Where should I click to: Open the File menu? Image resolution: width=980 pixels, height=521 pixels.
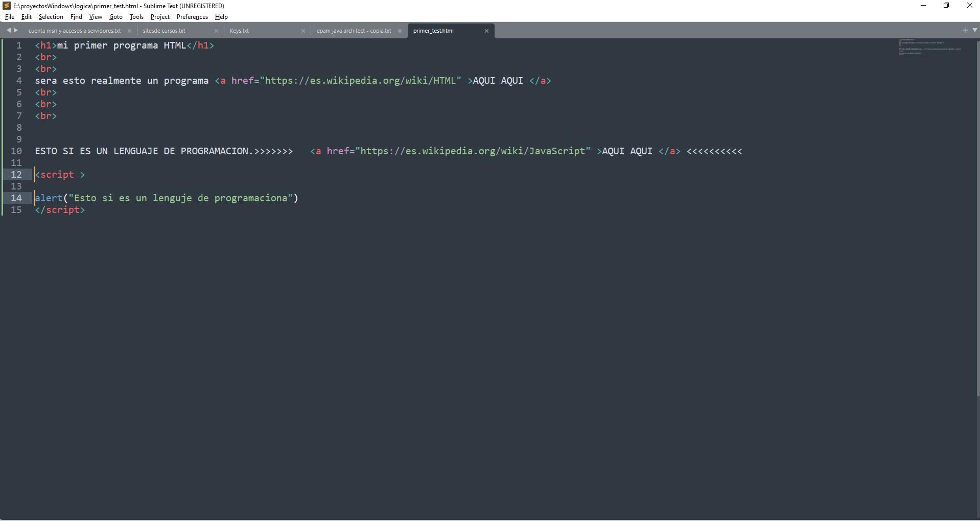coord(10,17)
